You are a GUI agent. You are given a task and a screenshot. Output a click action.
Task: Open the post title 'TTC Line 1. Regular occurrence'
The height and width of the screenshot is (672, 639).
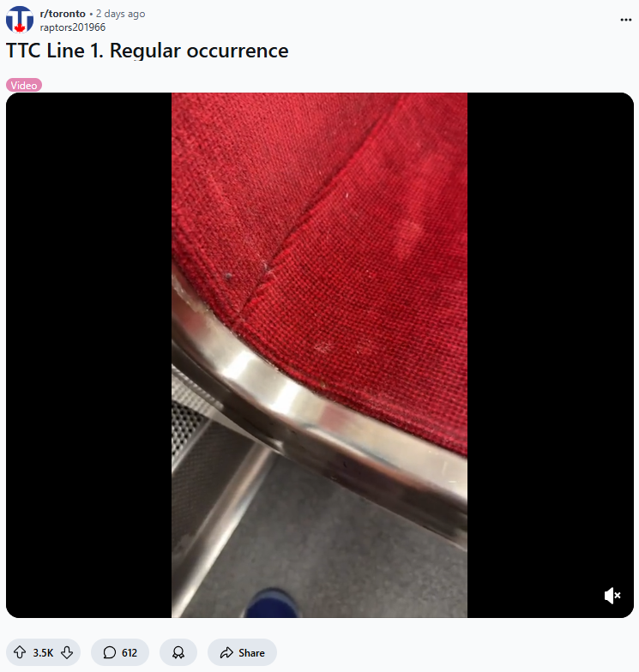click(x=148, y=51)
